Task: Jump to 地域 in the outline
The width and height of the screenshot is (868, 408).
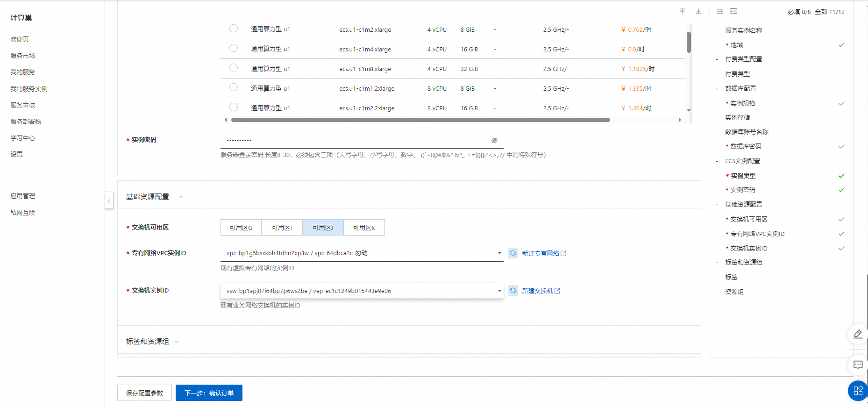Action: (737, 45)
